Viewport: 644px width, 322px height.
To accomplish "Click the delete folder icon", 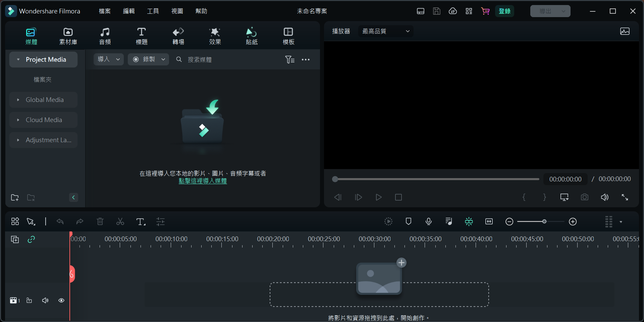I will click(x=31, y=198).
